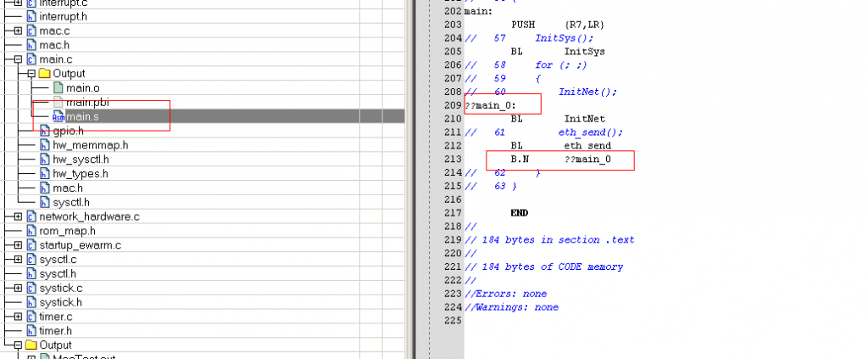Screen dimensions: 868x359
Task: Click the main.c source file icon
Action: pyautogui.click(x=31, y=59)
